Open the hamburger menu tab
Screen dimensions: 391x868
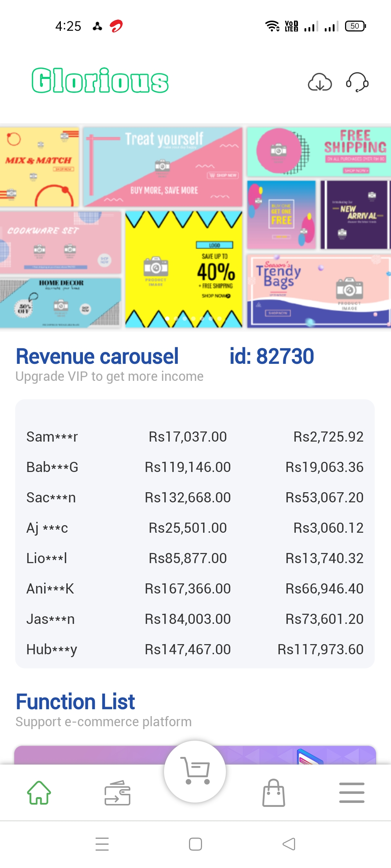click(352, 793)
